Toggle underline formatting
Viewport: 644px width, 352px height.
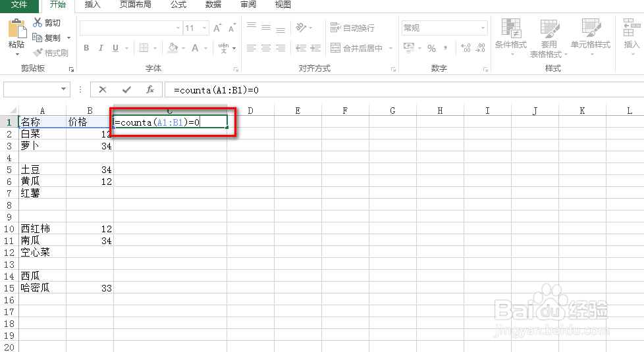pos(115,48)
